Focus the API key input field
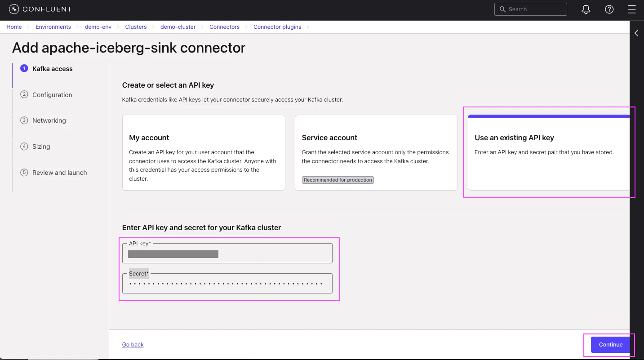 click(227, 253)
